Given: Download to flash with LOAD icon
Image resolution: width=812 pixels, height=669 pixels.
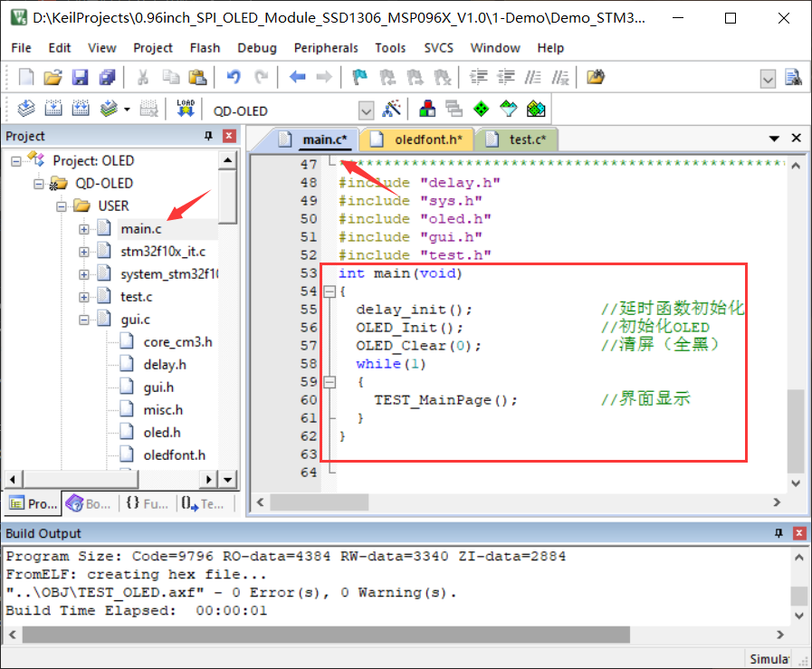Looking at the screenshot, I should pyautogui.click(x=186, y=109).
